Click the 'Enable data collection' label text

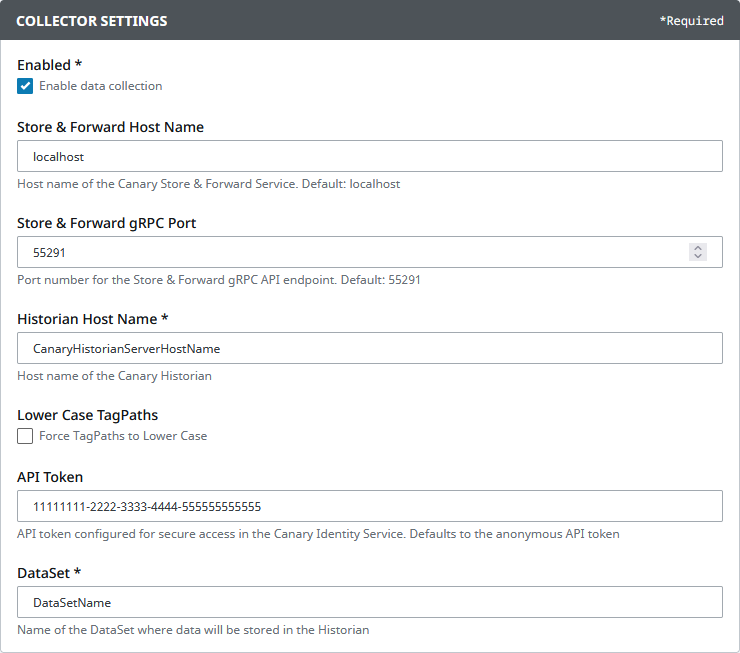tap(100, 86)
